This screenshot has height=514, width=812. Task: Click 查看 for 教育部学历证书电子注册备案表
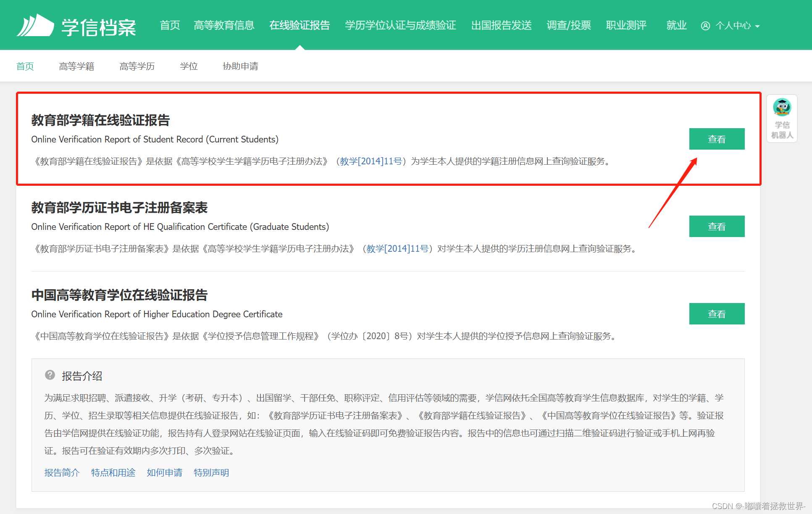coord(717,227)
